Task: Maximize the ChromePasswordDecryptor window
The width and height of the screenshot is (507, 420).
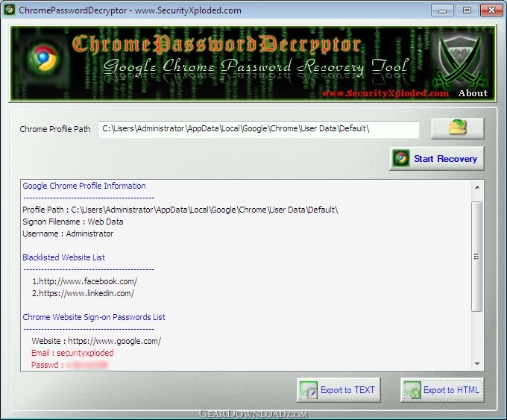Action: pos(466,10)
